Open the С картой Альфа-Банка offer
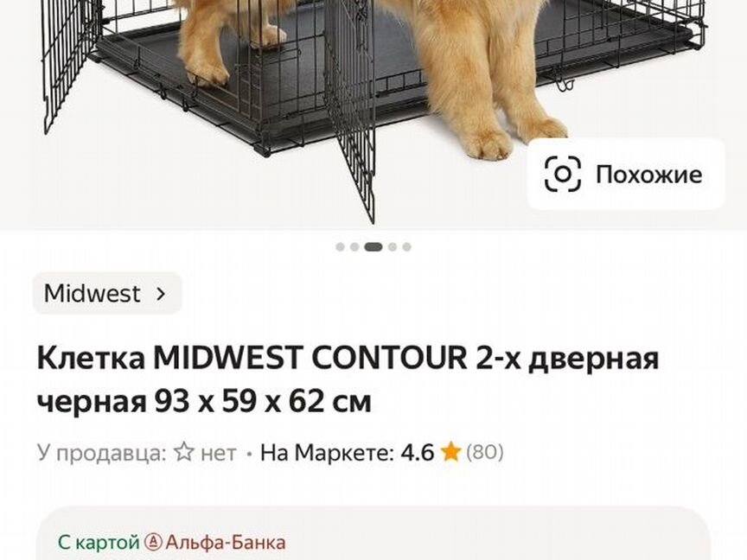 172,542
